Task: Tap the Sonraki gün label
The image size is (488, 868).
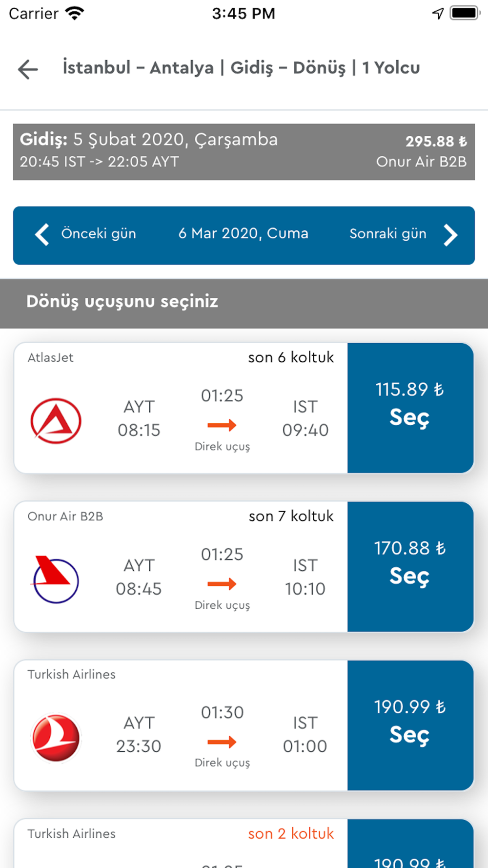Action: 388,234
